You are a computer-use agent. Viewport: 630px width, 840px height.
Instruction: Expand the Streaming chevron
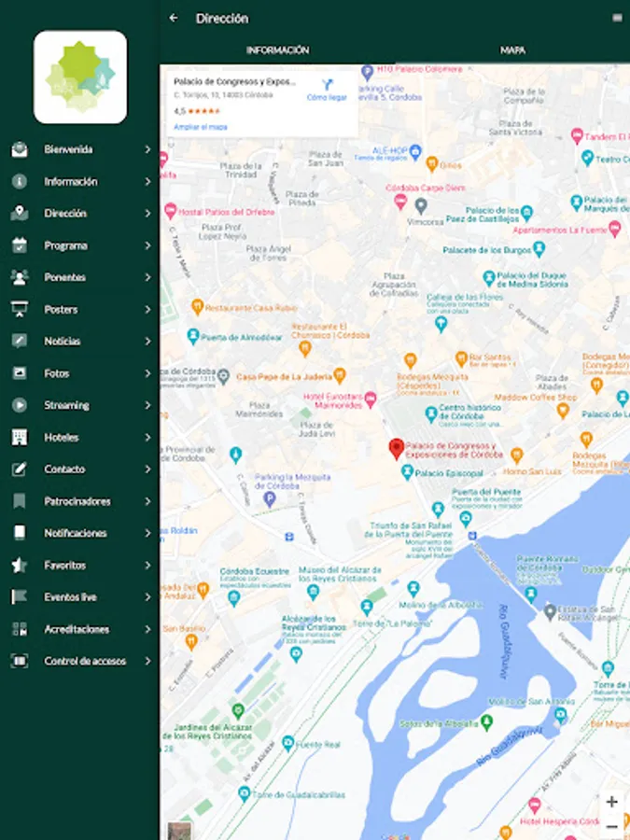click(147, 405)
